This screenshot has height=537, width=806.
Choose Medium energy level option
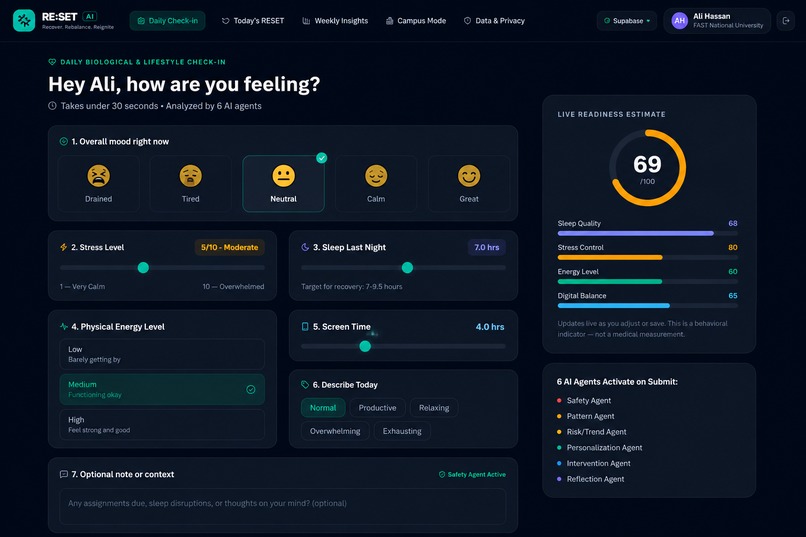[x=162, y=390]
